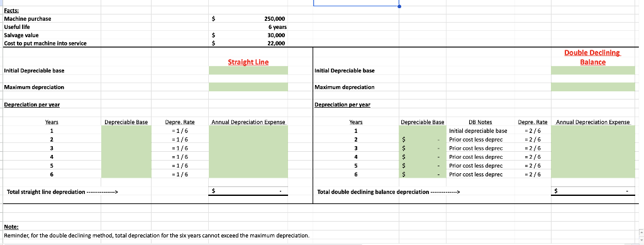Select the '= 2 / 6' rate for Double Declining year 6
The width and height of the screenshot is (644, 245).
click(533, 174)
